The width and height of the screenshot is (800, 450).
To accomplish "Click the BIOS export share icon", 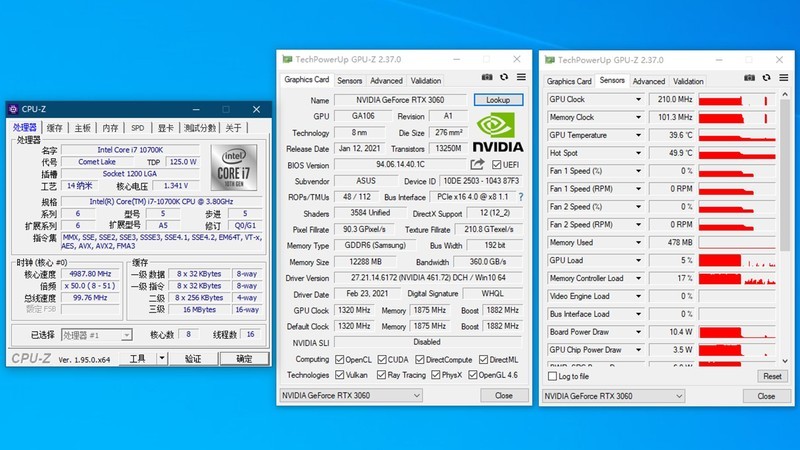I will 477,164.
